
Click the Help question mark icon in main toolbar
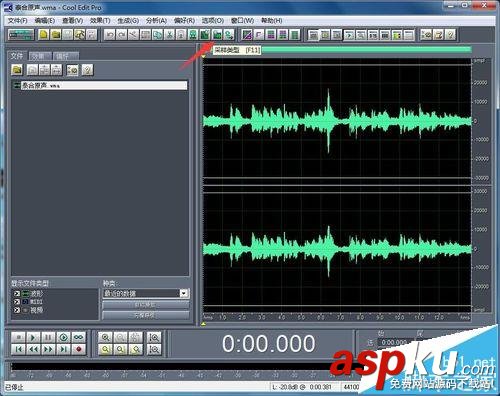(x=450, y=35)
